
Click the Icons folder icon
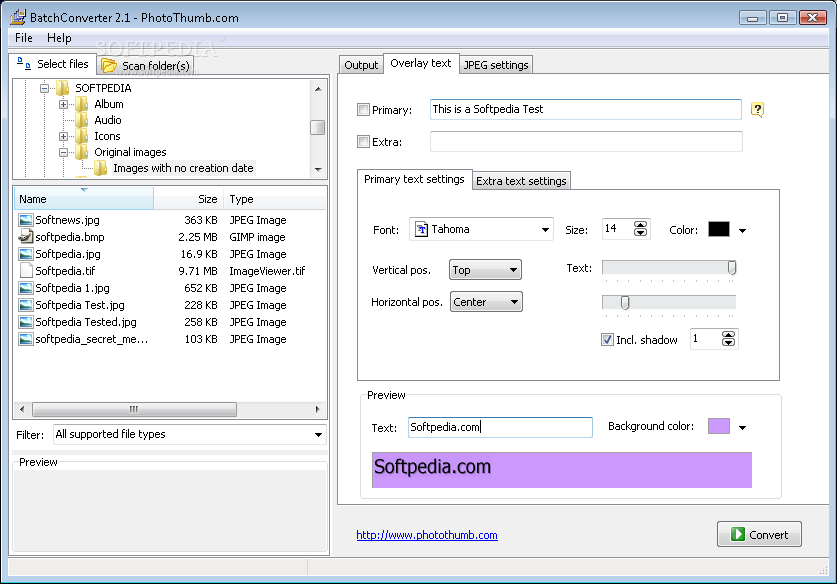tap(82, 136)
